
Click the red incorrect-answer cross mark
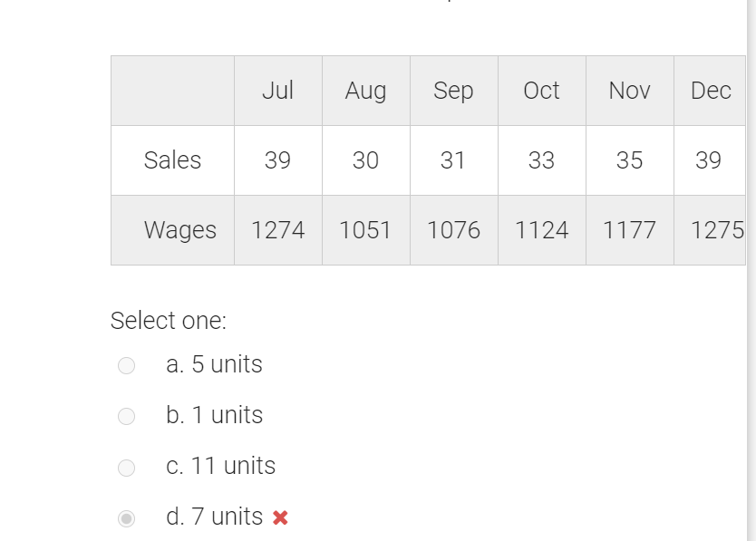281,517
